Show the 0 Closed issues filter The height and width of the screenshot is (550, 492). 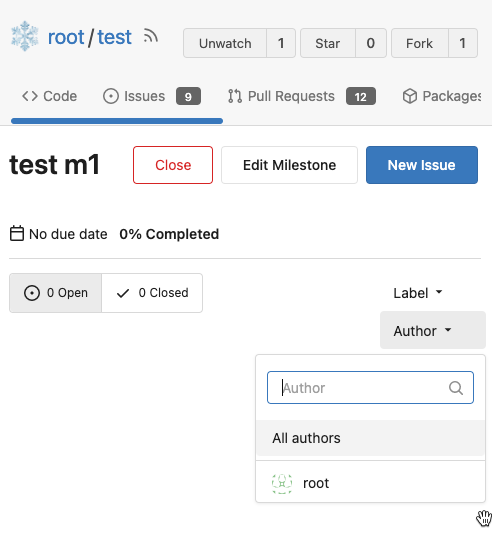tap(152, 293)
